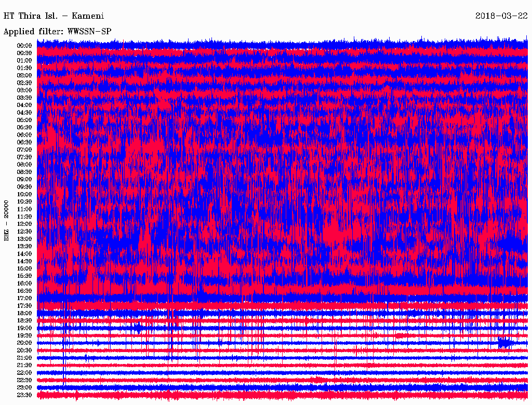Click the 12:30 time label
This screenshot has width=532, height=405.
tap(24, 232)
